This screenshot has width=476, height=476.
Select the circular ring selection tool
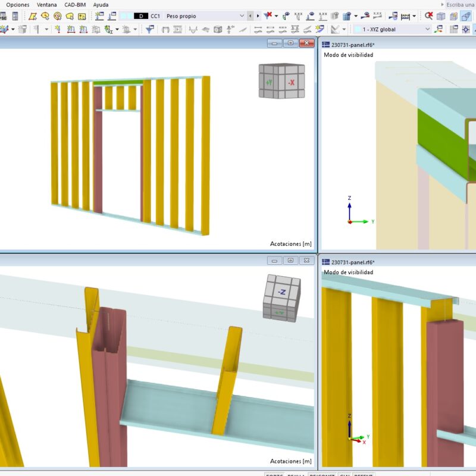point(57,16)
